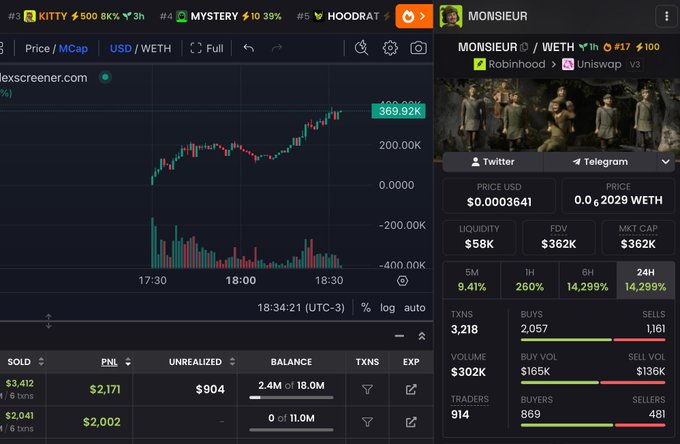Open explorer link for the $2,002 PNL row
The height and width of the screenshot is (444, 680).
tap(411, 422)
